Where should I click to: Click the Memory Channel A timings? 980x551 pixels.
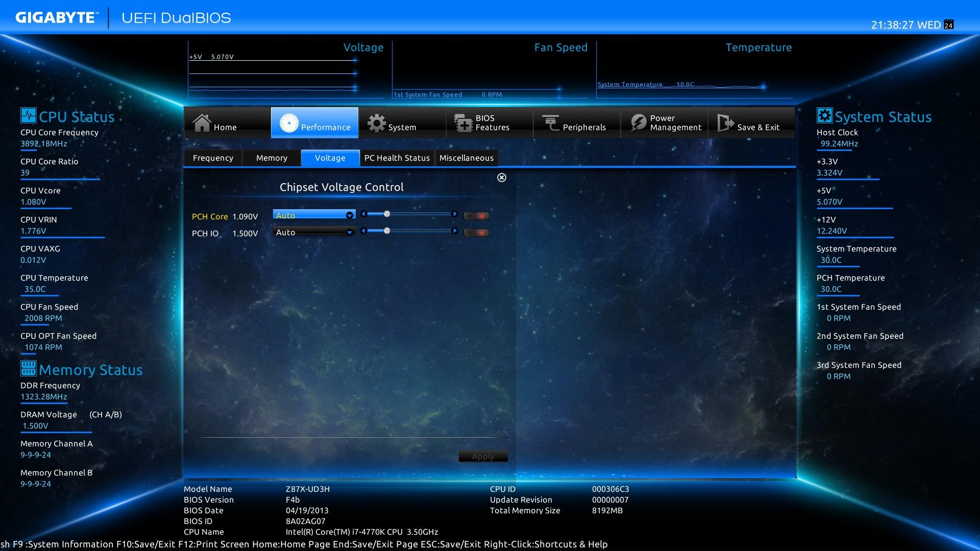[x=36, y=455]
